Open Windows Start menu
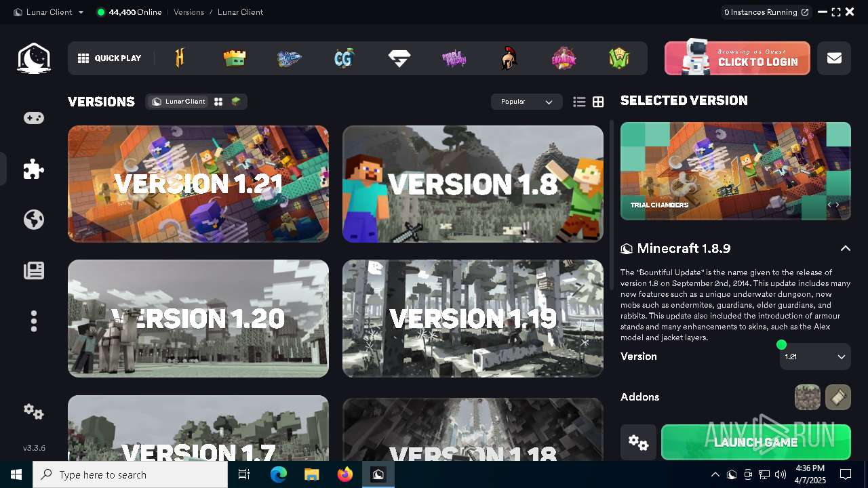Screen dimensions: 868x488 click(x=16, y=474)
